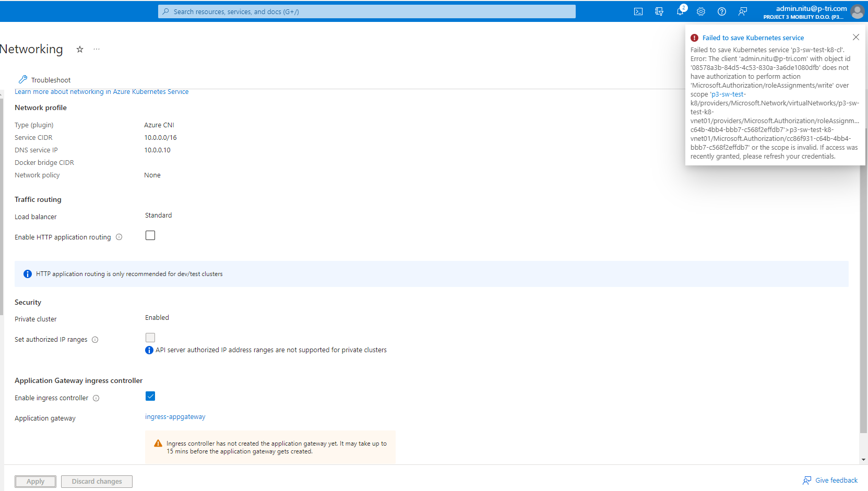Show info for HTTP application routing
The height and width of the screenshot is (491, 868).
(x=119, y=237)
